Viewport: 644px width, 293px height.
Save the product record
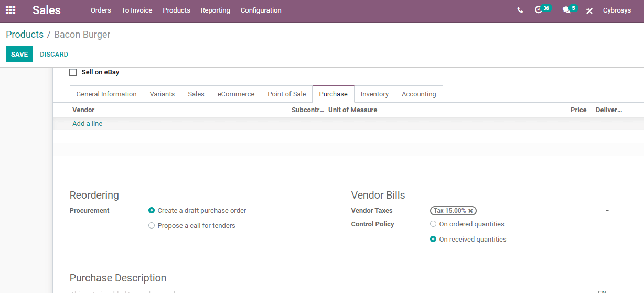[19, 55]
